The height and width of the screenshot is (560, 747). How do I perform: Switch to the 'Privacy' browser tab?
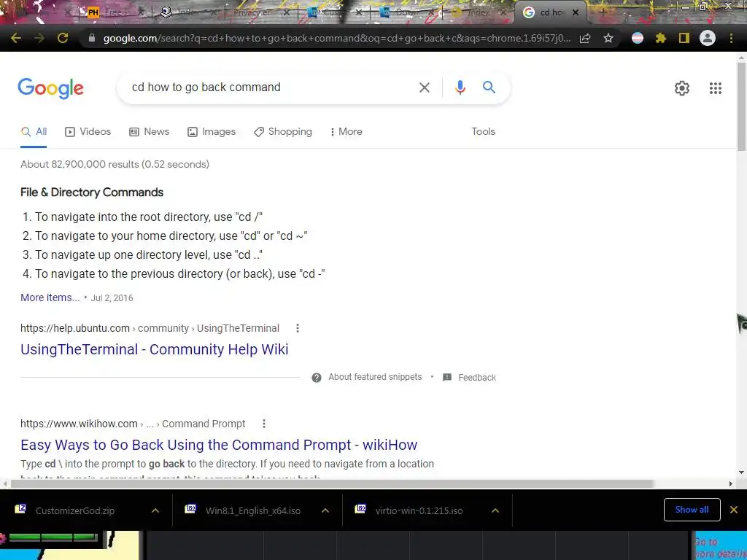pyautogui.click(x=260, y=12)
